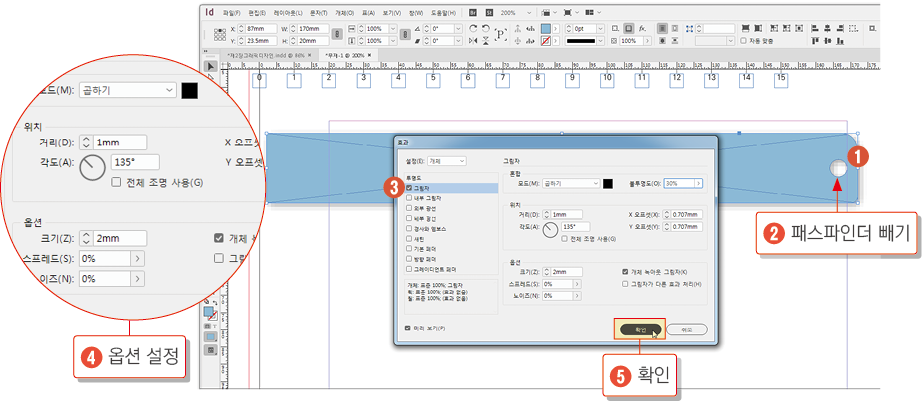Click the W width 170mm field
922x401 pixels.
pyautogui.click(x=313, y=28)
